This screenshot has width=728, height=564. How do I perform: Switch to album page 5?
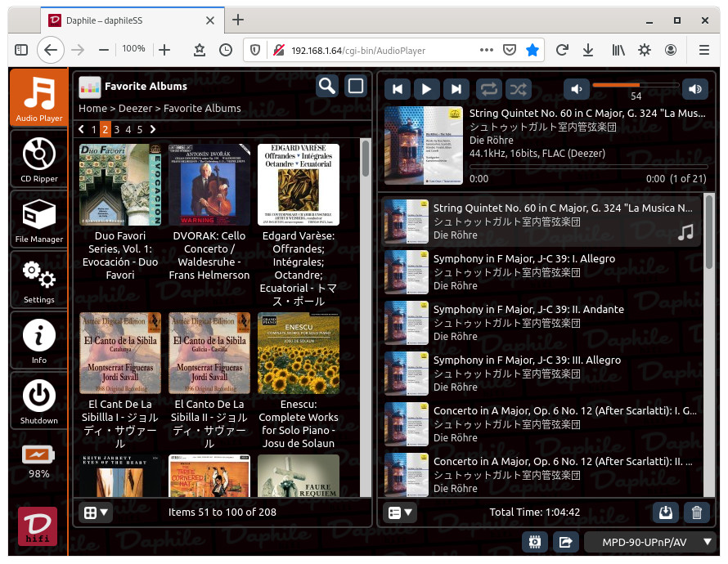[x=140, y=129]
